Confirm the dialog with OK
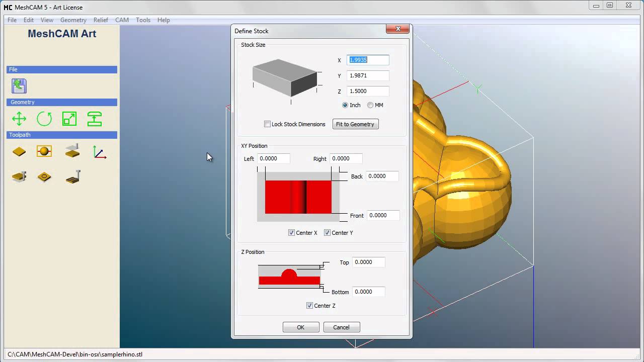This screenshot has height=362, width=644. coord(301,327)
